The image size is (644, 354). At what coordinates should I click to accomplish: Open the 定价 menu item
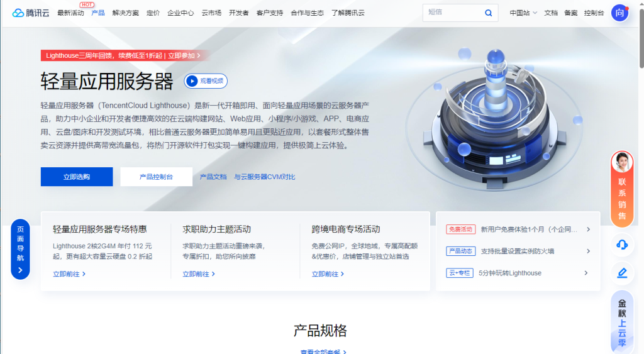tap(153, 13)
